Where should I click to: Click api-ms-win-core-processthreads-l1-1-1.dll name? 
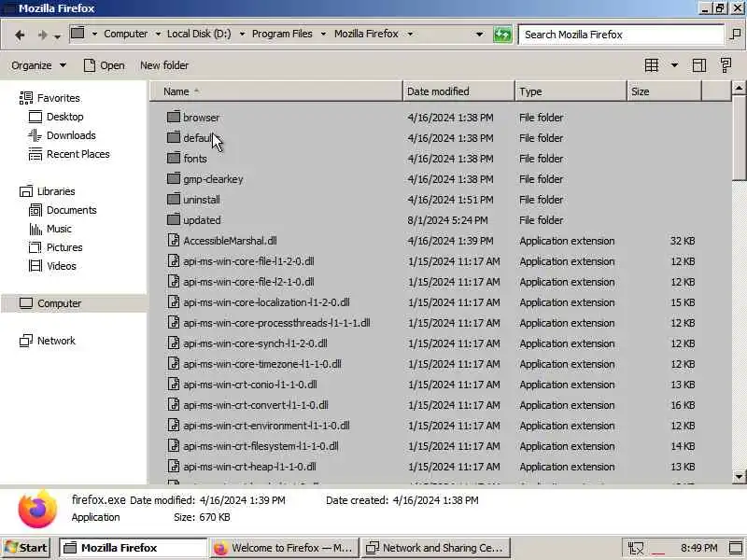(x=276, y=323)
